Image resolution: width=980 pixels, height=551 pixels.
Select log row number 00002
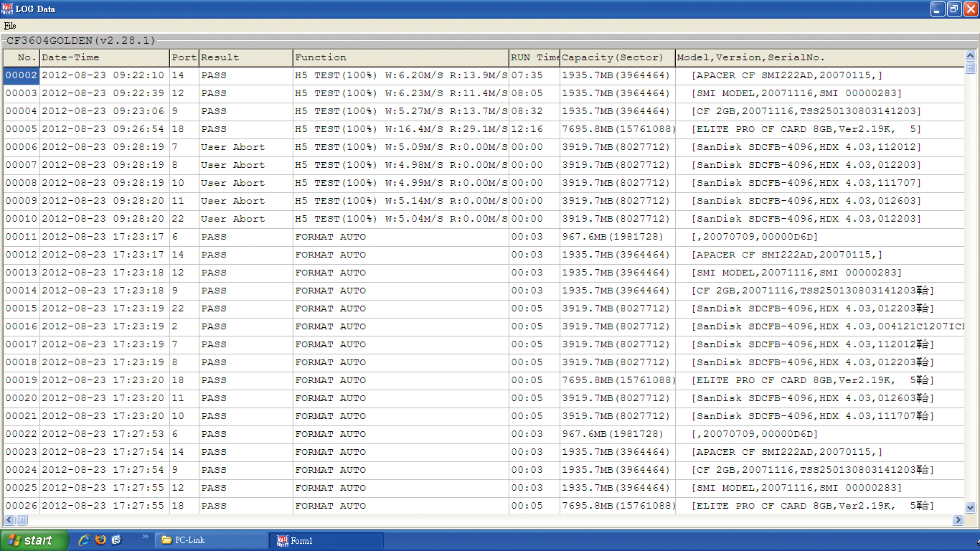(21, 75)
